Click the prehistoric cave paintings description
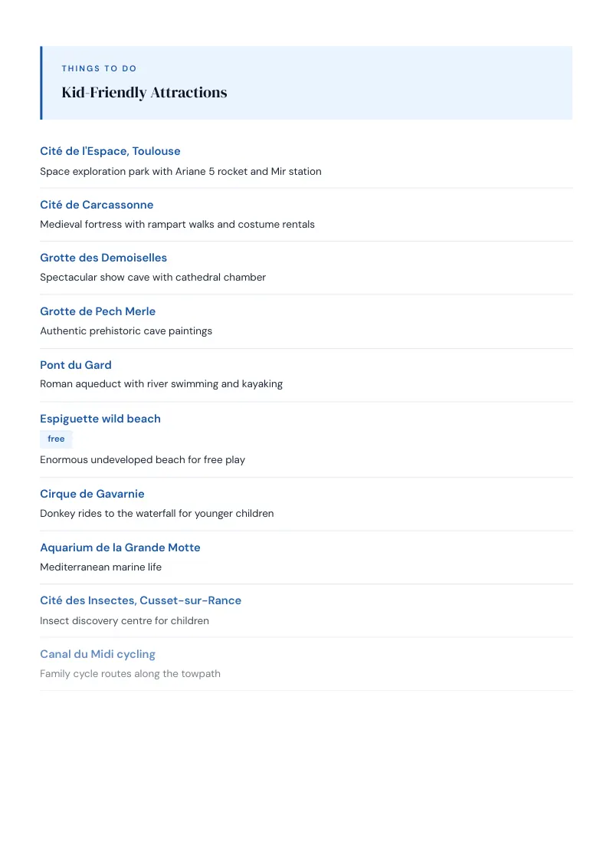Screen dimensions: 613x868 click(x=126, y=331)
